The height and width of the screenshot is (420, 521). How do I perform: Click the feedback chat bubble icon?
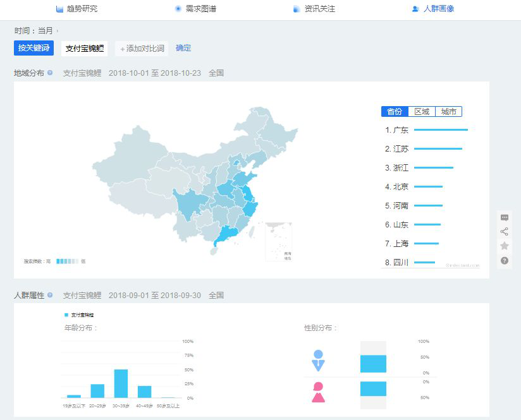point(505,217)
